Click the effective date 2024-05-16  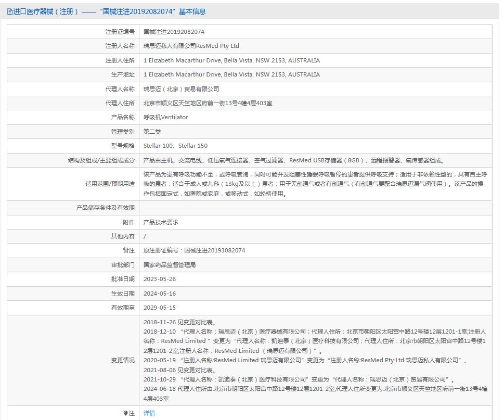(x=160, y=294)
